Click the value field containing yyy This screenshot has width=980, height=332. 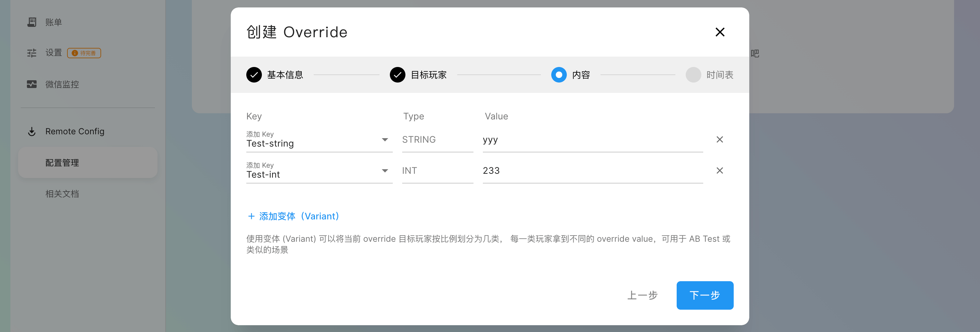(592, 140)
